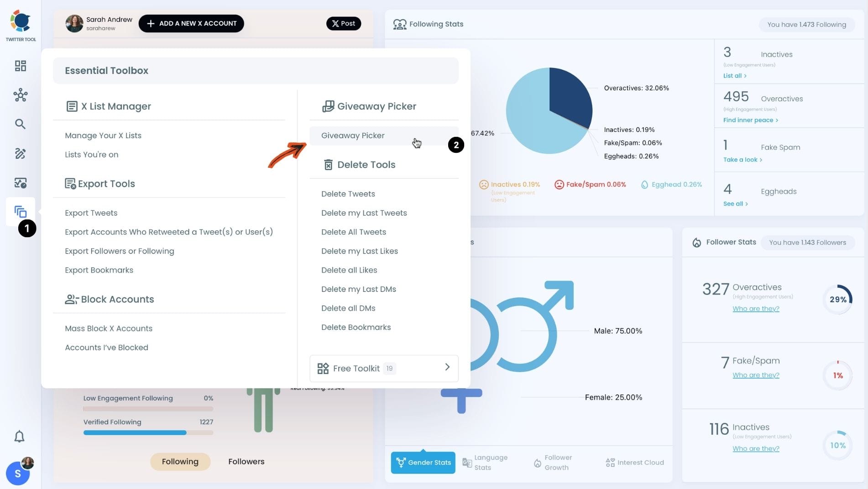
Task: Switch to Gender Stats tab
Action: pyautogui.click(x=423, y=463)
